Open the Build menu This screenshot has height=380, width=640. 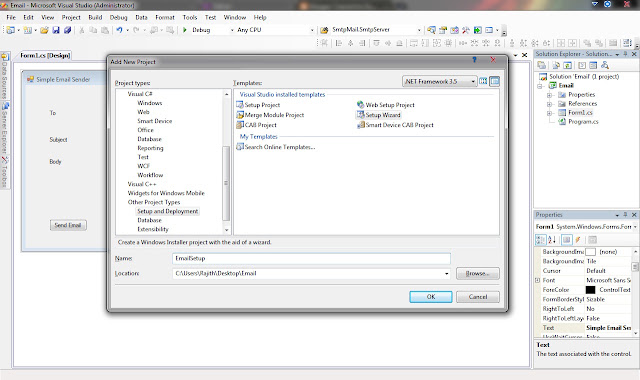(95, 18)
